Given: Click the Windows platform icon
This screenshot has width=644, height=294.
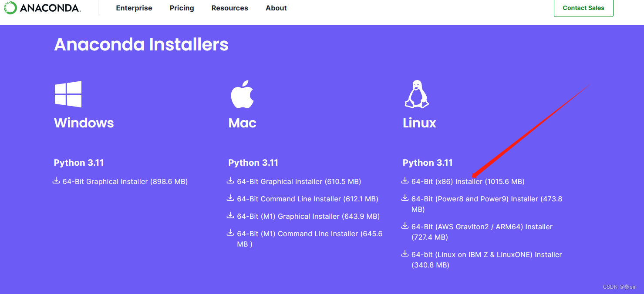Looking at the screenshot, I should click(67, 94).
